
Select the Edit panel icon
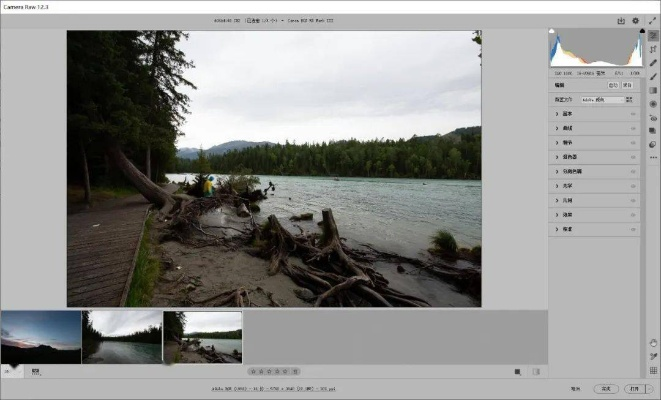coord(653,36)
